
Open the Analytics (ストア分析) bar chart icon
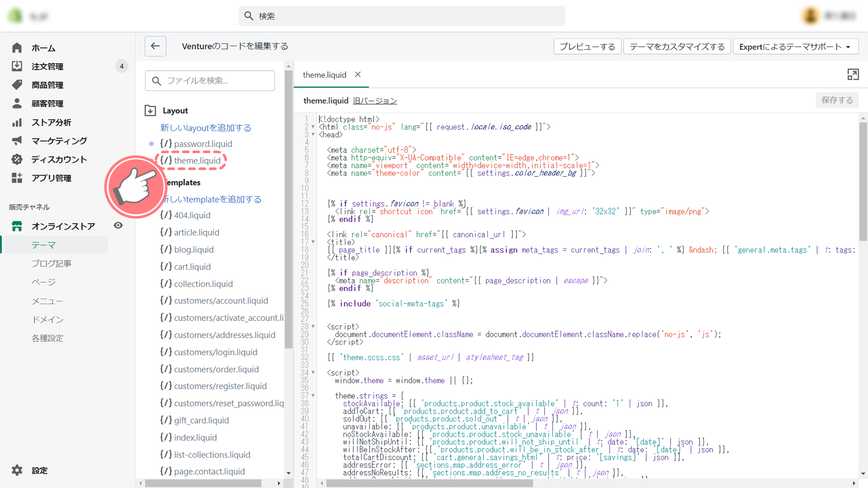(x=17, y=122)
